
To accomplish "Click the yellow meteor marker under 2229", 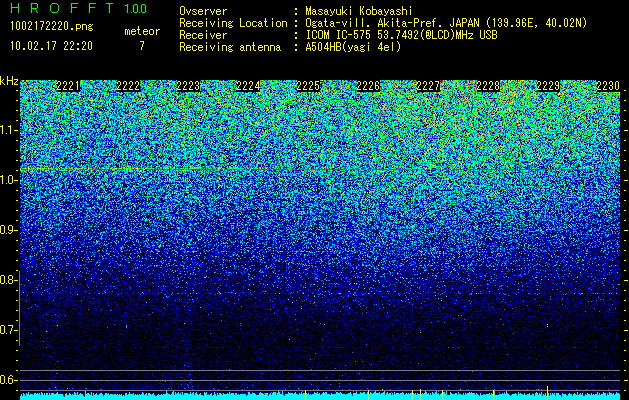I will point(548,393).
